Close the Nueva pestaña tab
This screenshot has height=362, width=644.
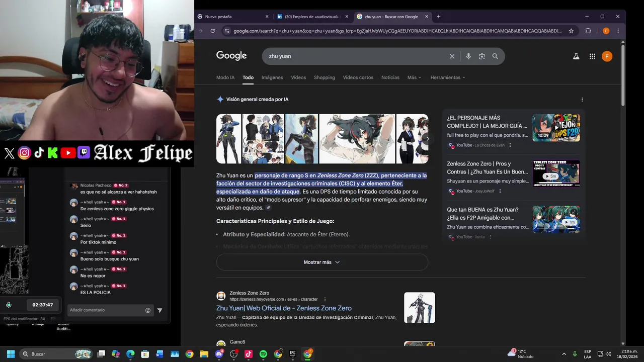pyautogui.click(x=267, y=17)
